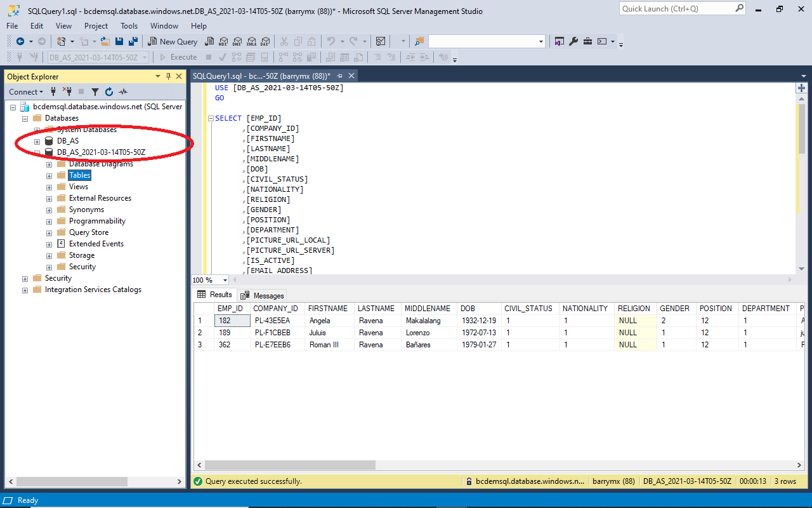Expand the top-level Security folder
Screen dimensions: 812x508
click(x=25, y=278)
